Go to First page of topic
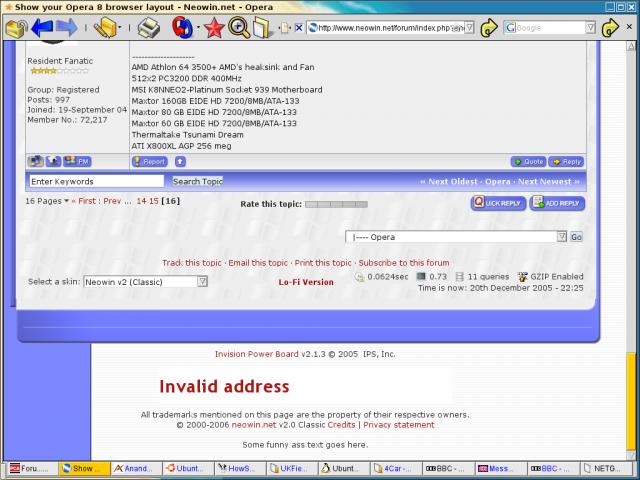This screenshot has height=480, width=640. tap(87, 201)
